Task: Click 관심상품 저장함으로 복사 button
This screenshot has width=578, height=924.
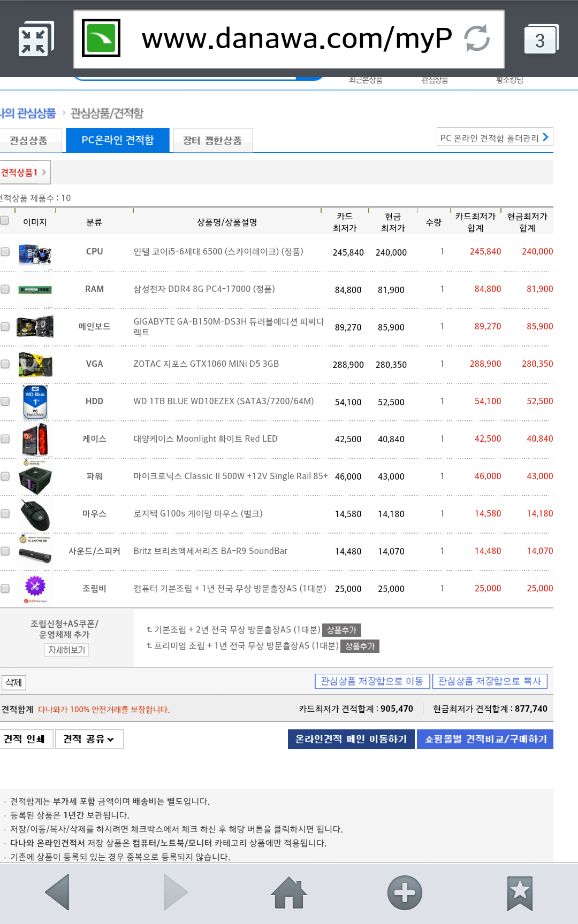Action: tap(490, 681)
